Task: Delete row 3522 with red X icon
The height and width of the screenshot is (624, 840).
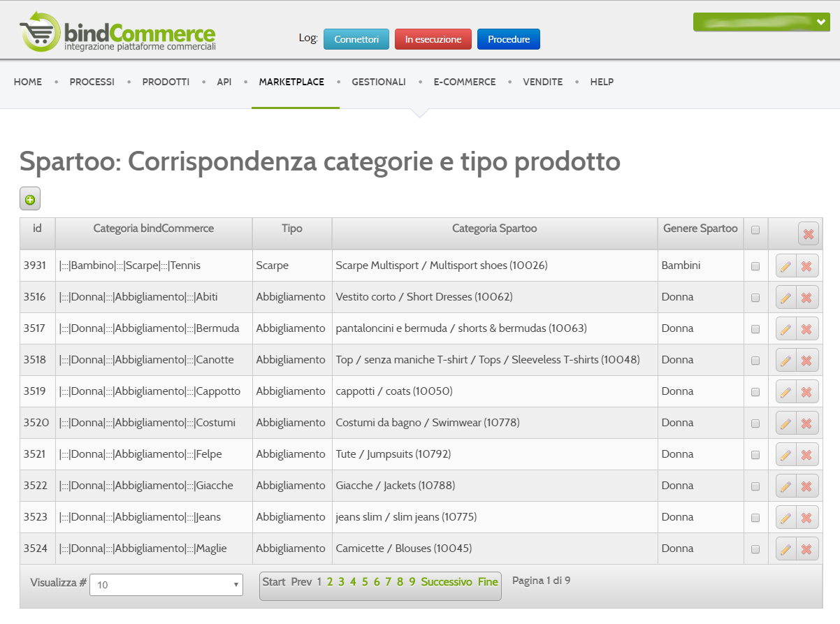Action: click(806, 486)
